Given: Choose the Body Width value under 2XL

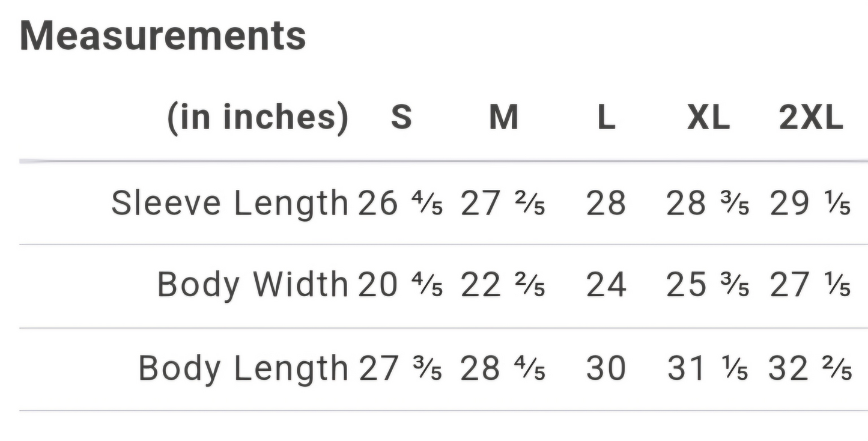Looking at the screenshot, I should (x=810, y=284).
